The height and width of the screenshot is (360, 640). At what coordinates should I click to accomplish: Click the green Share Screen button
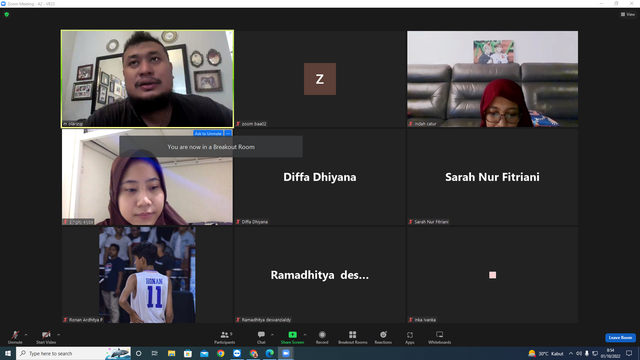click(x=292, y=337)
